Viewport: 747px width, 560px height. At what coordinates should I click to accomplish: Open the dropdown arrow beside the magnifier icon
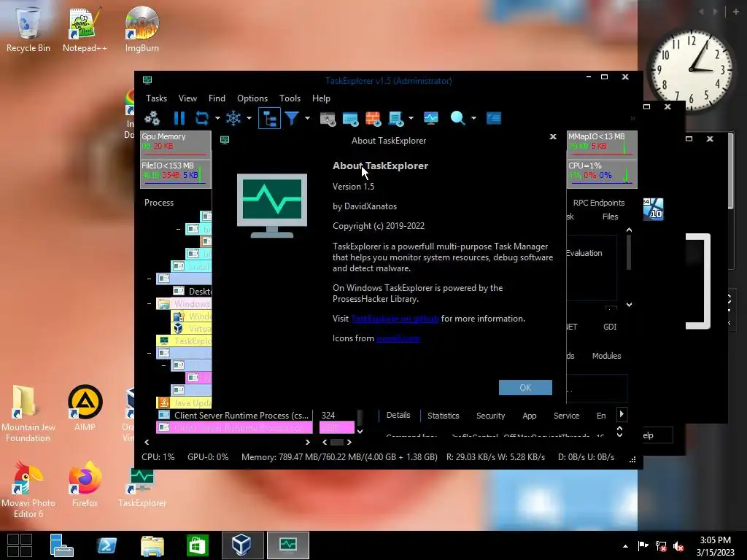(x=473, y=118)
